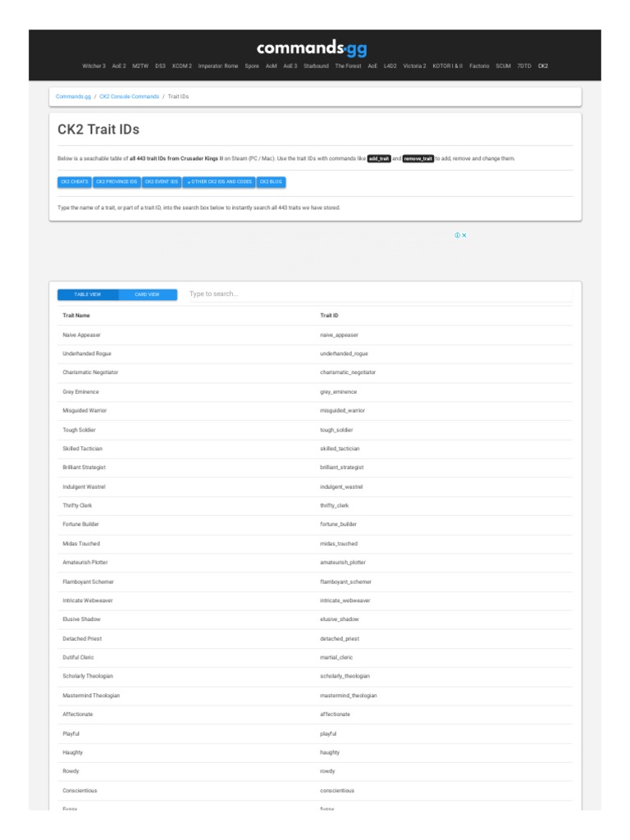Screen dimensions: 630x840
Task: Close the advertisement with the X
Action: click(x=464, y=235)
